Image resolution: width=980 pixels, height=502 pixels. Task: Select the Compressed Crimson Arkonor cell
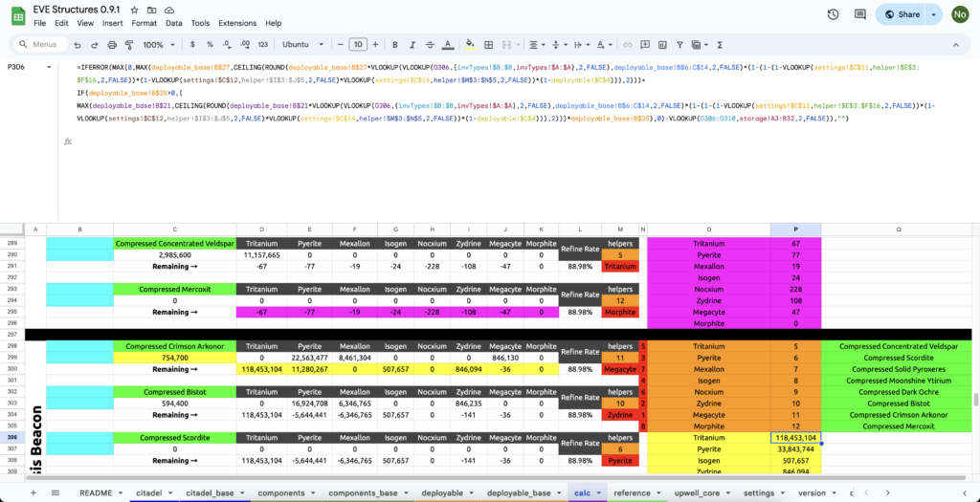click(174, 346)
